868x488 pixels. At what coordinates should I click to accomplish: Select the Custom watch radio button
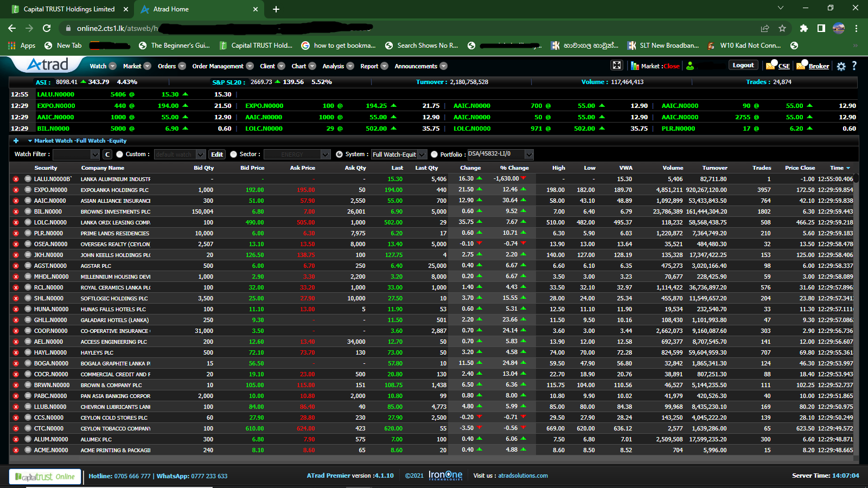click(119, 155)
